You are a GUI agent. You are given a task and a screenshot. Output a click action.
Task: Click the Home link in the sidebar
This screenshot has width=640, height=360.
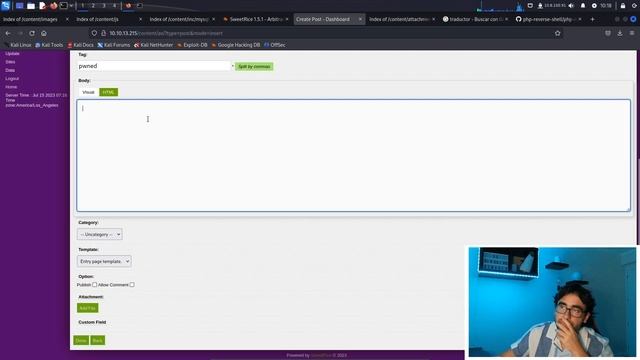pos(11,87)
